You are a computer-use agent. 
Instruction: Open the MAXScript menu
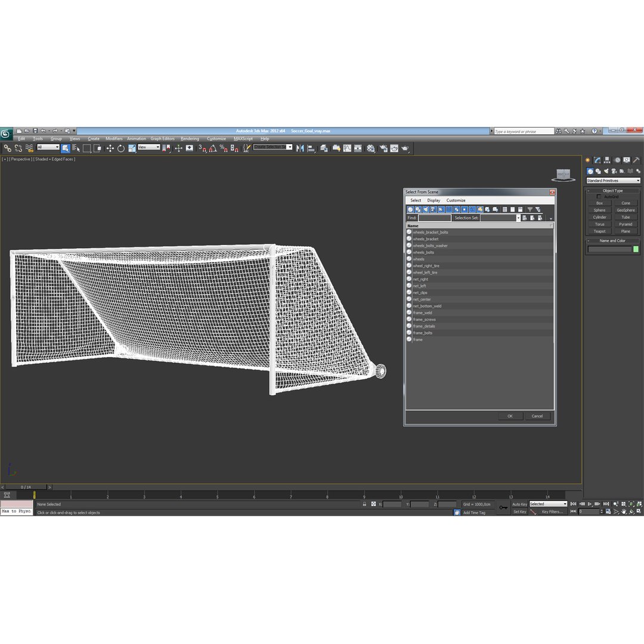click(243, 139)
